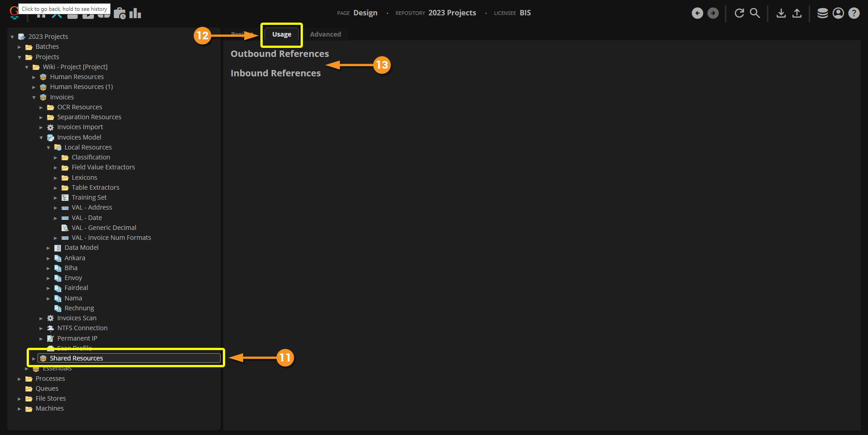Refresh the page with the reload icon
Image resolution: width=868 pixels, height=435 pixels.
[x=739, y=13]
